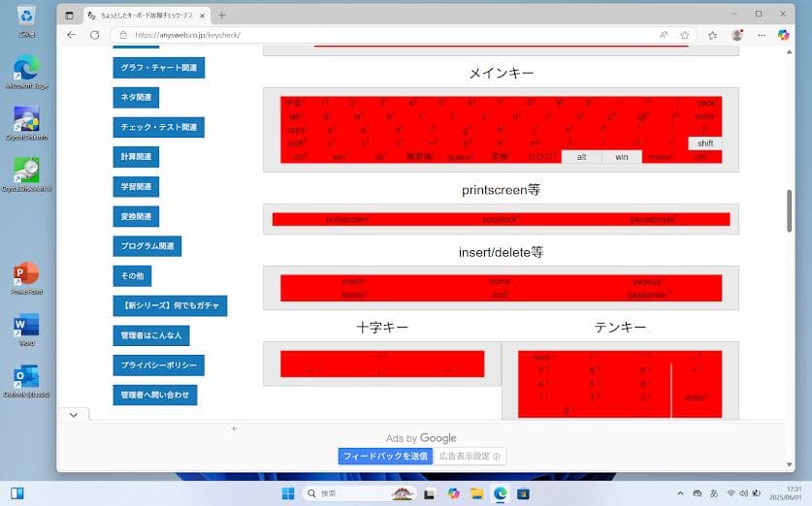Image resolution: width=812 pixels, height=506 pixels.
Task: Open 変換関連 category
Action: [x=136, y=216]
